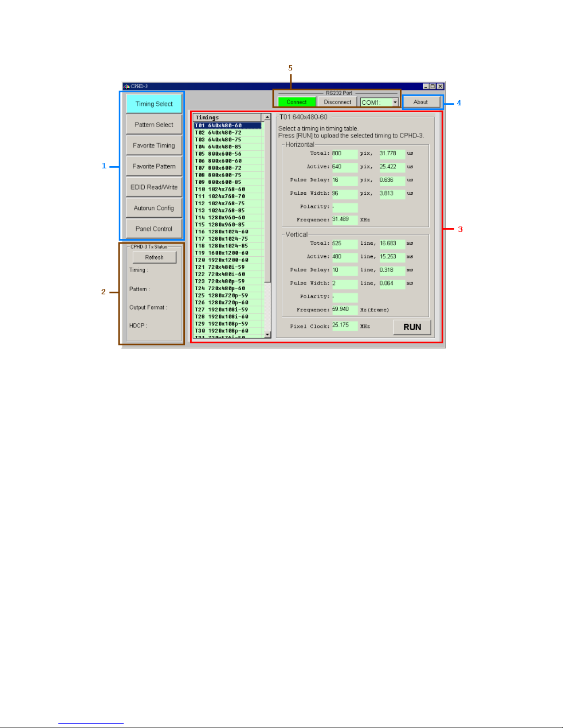Click the Vertical Pulse Delay field 10
The image size is (563, 728).
pyautogui.click(x=345, y=271)
